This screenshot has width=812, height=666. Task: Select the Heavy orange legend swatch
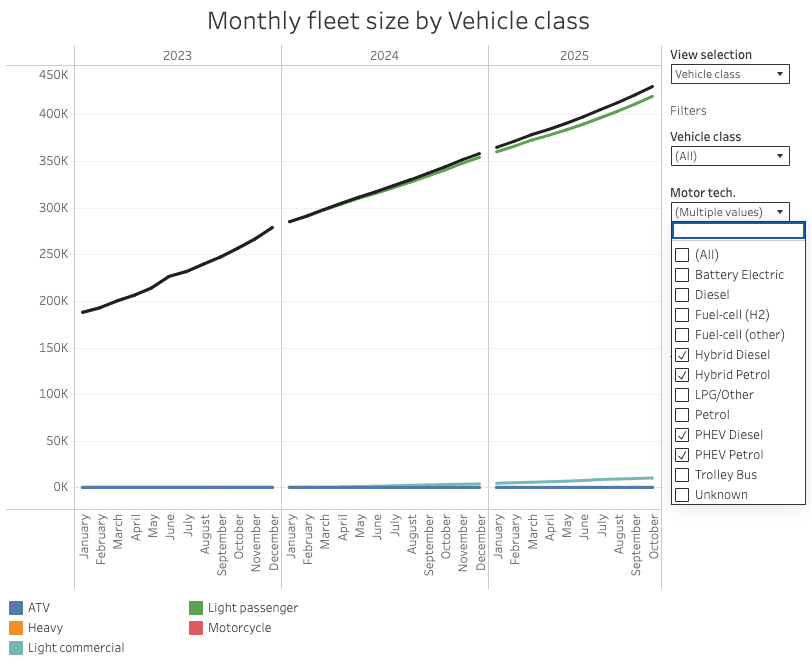15,628
